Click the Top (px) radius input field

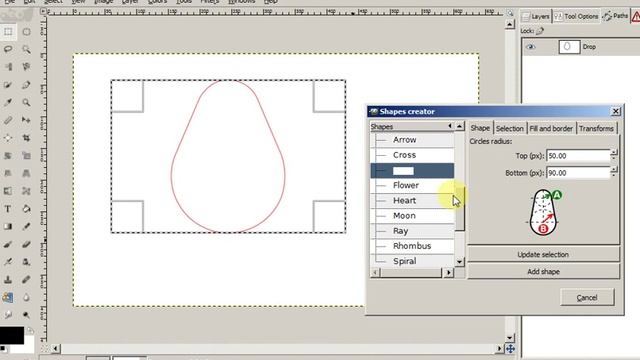click(x=578, y=156)
